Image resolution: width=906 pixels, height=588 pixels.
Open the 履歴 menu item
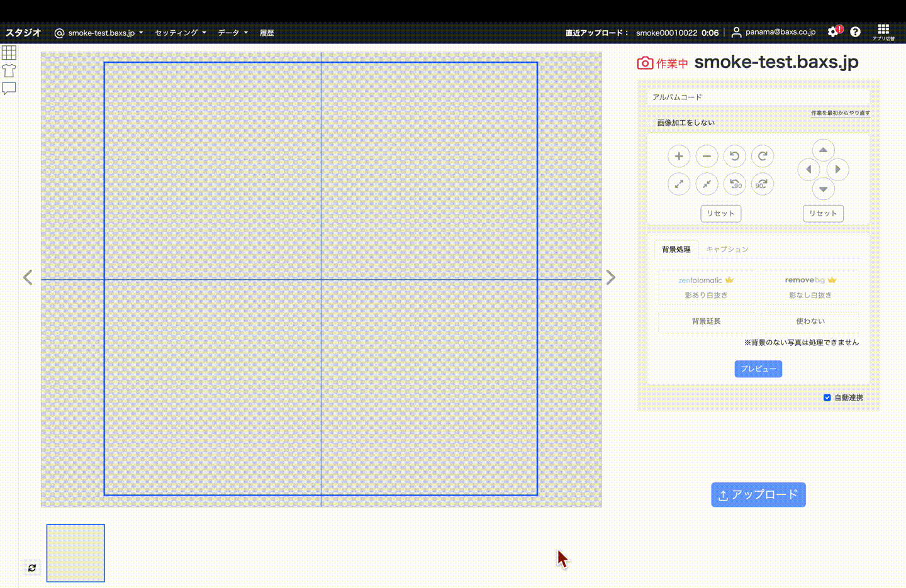(267, 33)
